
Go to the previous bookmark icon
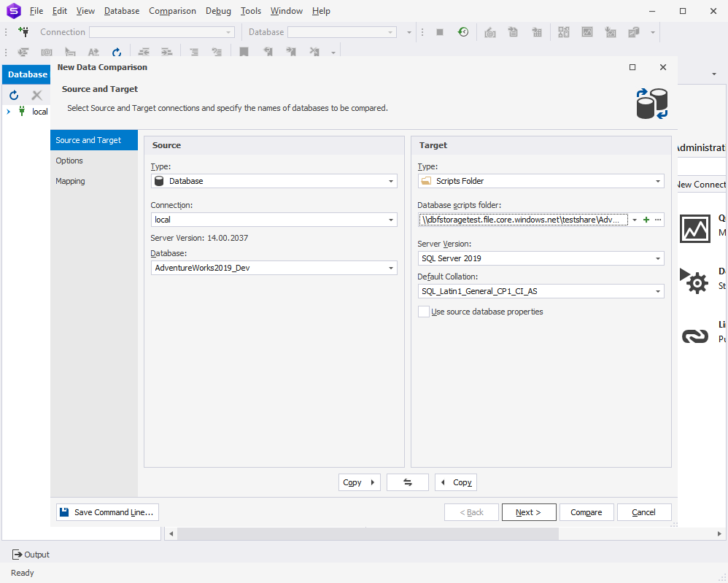[x=268, y=52]
